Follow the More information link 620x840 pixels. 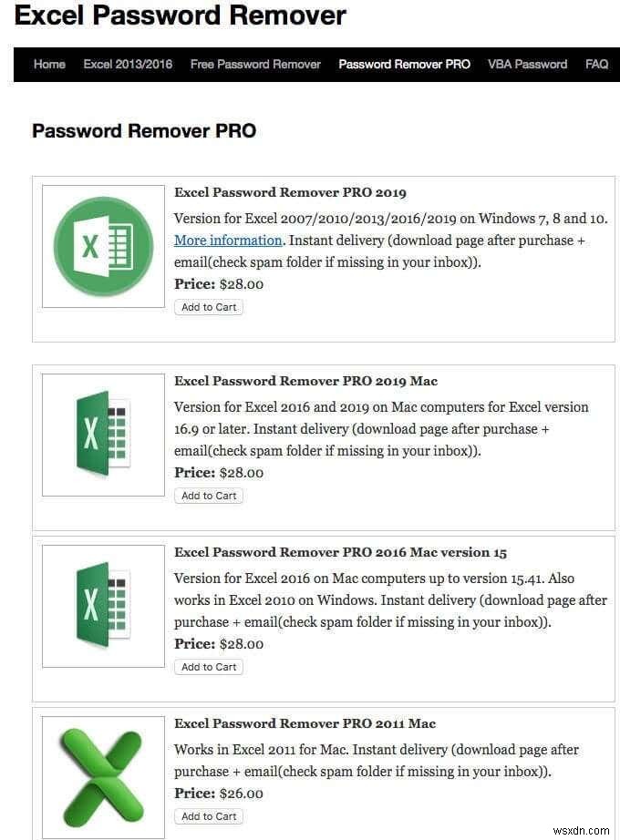click(228, 241)
